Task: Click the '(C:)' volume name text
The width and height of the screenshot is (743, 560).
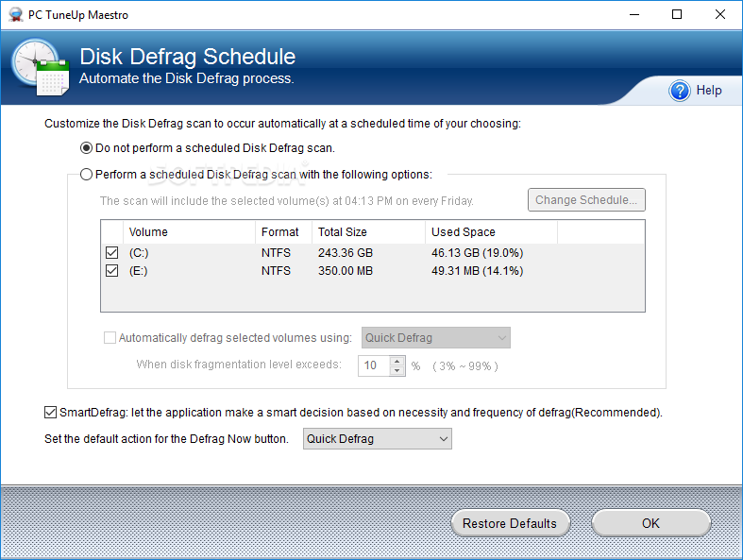Action: (x=139, y=253)
